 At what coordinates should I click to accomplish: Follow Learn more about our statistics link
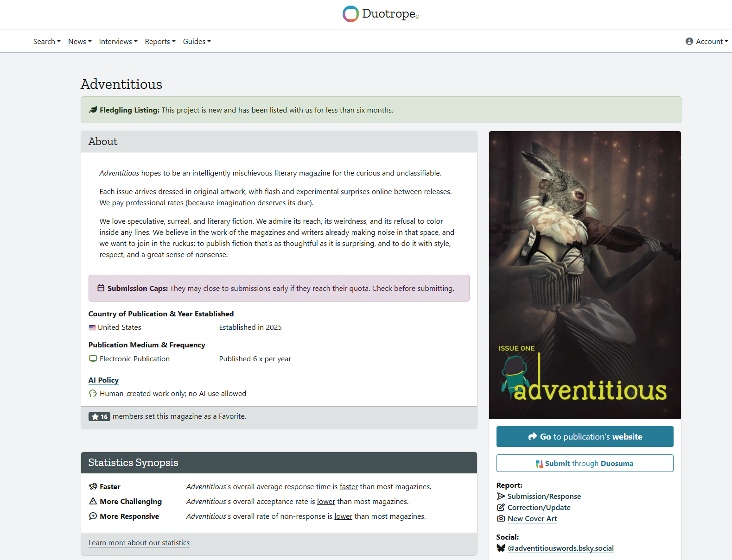point(139,542)
